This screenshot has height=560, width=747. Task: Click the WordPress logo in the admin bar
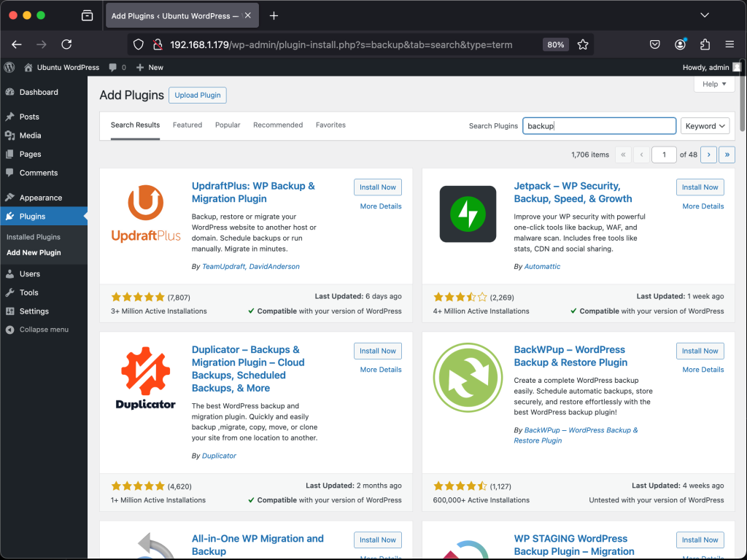coord(8,67)
